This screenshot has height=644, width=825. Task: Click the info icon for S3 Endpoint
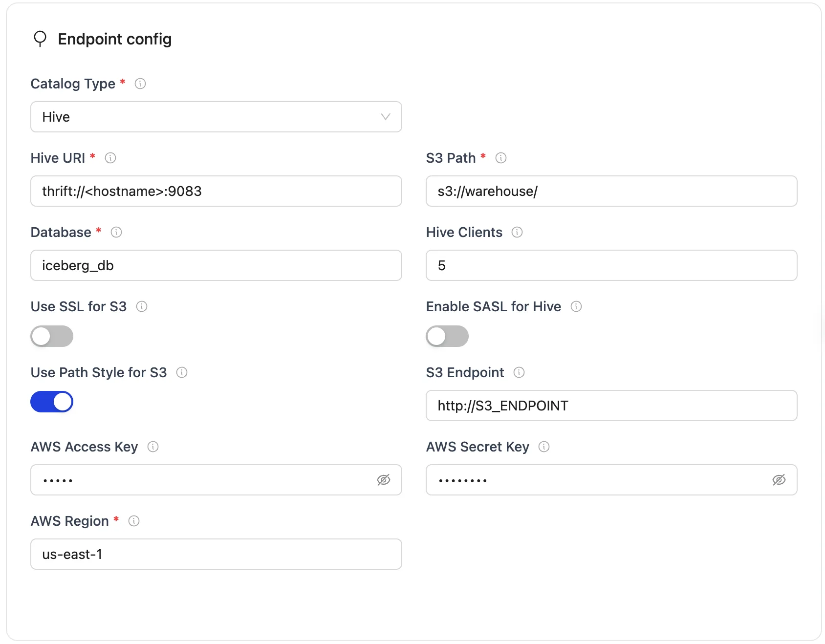tap(519, 372)
